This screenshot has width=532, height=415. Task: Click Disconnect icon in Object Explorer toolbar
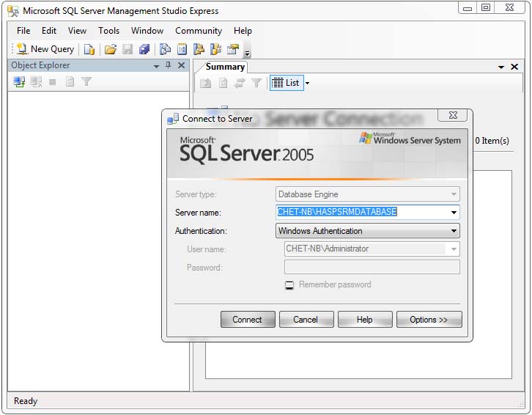click(x=36, y=82)
